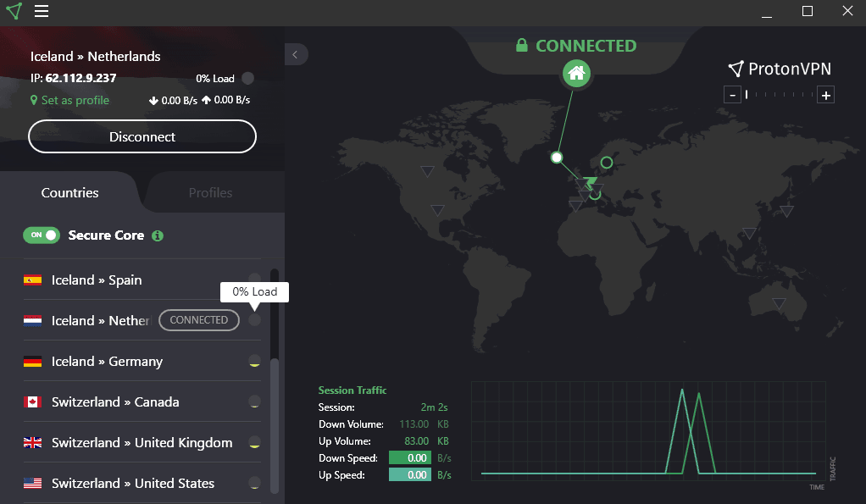Toggle the Secure Core switch off

pos(42,235)
